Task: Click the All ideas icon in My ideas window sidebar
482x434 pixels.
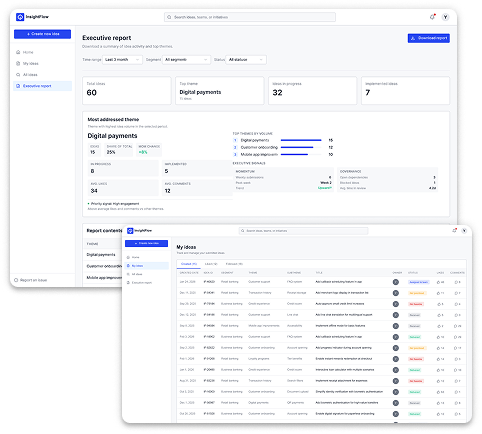Action: 128,274
